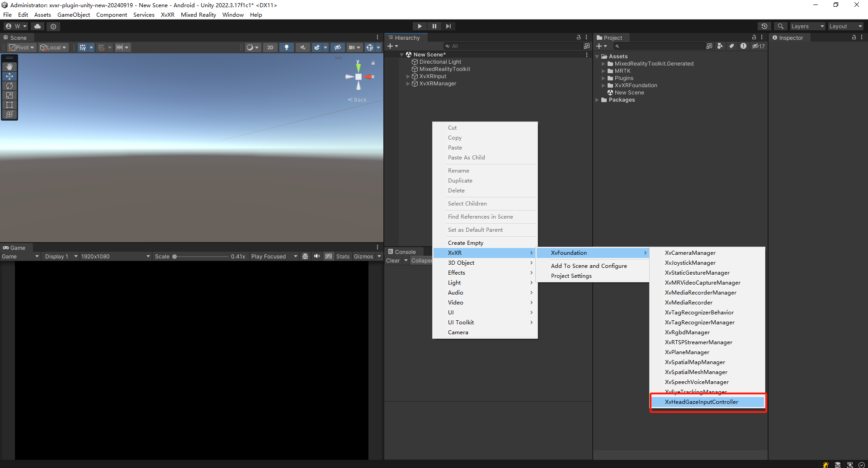Open Scene camera settings dropdown
The height and width of the screenshot is (468, 868).
pos(354,47)
